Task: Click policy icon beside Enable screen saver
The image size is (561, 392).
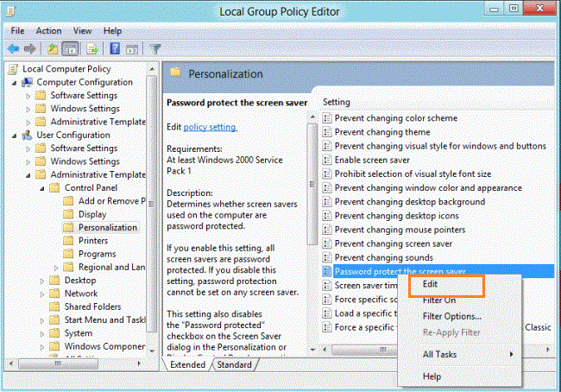Action: tap(327, 160)
